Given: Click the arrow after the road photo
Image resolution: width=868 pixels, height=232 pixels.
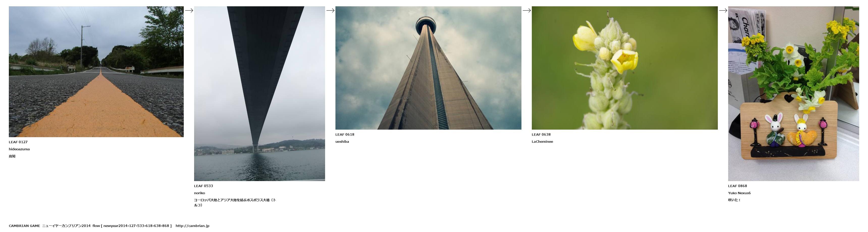Looking at the screenshot, I should pyautogui.click(x=189, y=10).
